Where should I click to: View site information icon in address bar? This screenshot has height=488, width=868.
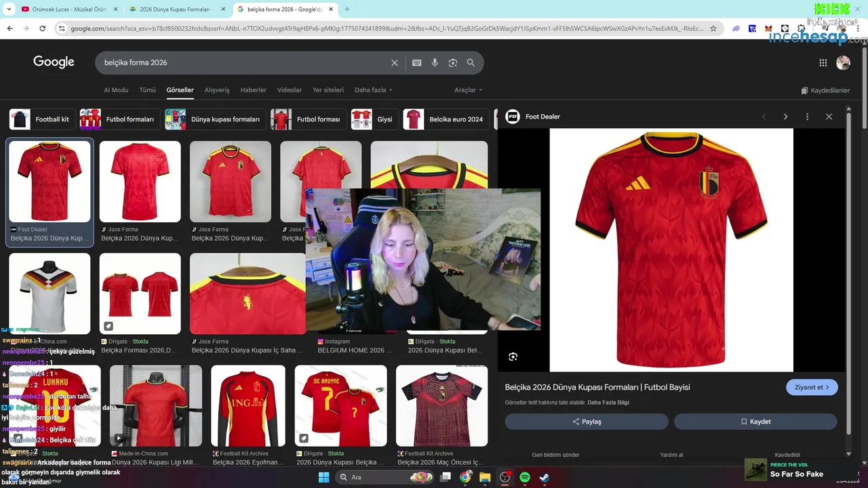(62, 28)
